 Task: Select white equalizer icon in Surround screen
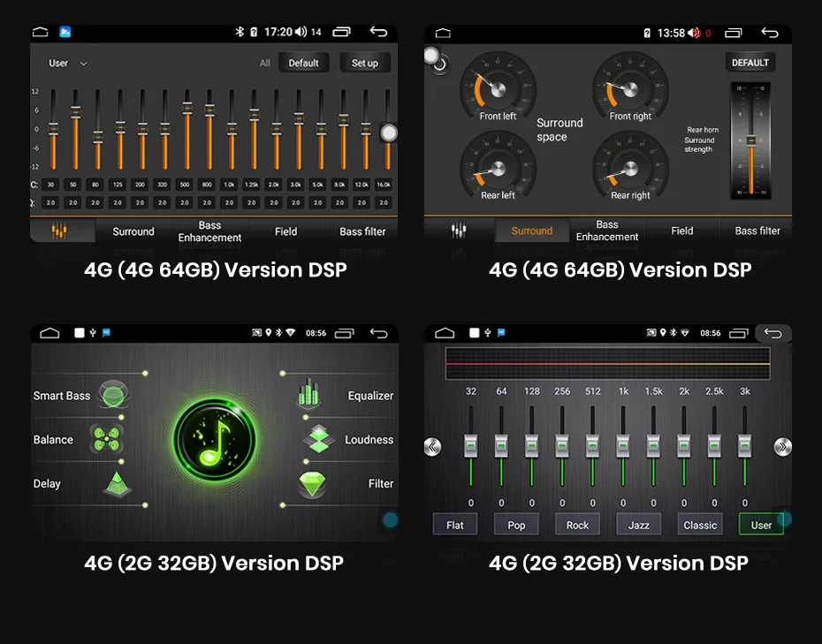coord(458,230)
